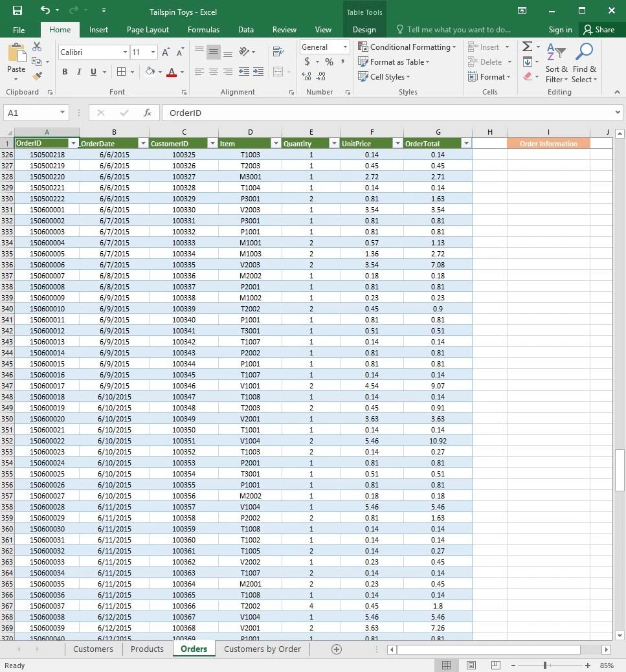
Task: Open Conditional Formatting menu
Action: click(x=408, y=47)
